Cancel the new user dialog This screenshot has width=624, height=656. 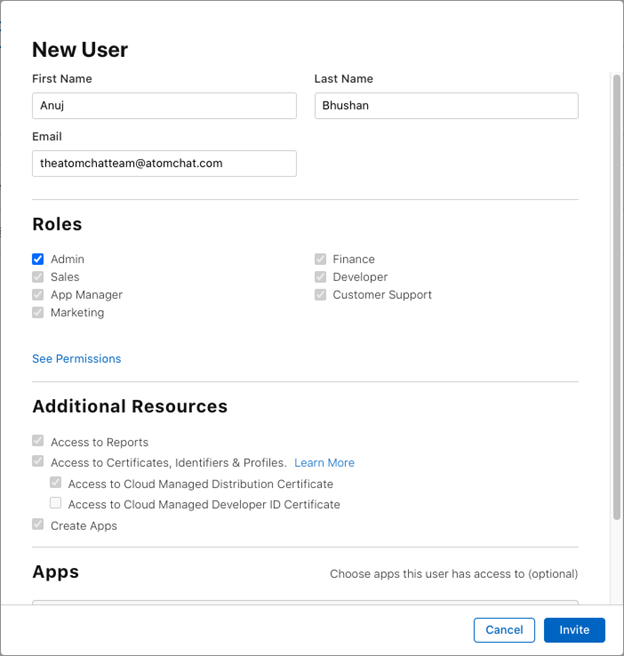click(504, 630)
